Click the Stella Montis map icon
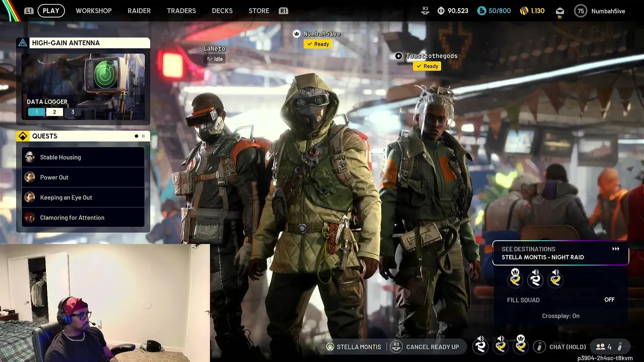This screenshot has width=644, height=362. (x=330, y=347)
